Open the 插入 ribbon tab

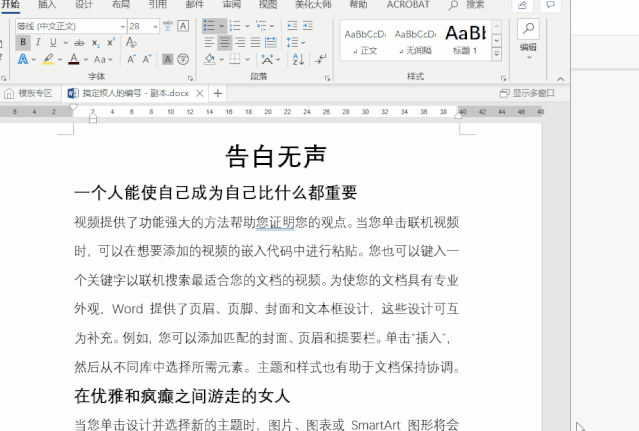47,5
